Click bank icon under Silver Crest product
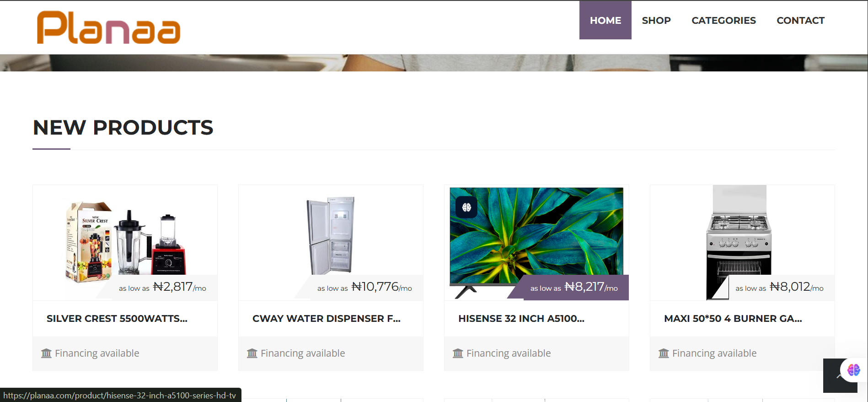The image size is (868, 402). tap(46, 353)
